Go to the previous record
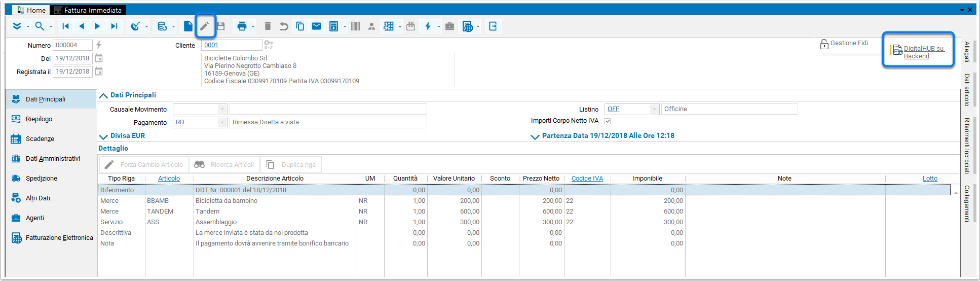This screenshot has width=980, height=281. [x=82, y=26]
